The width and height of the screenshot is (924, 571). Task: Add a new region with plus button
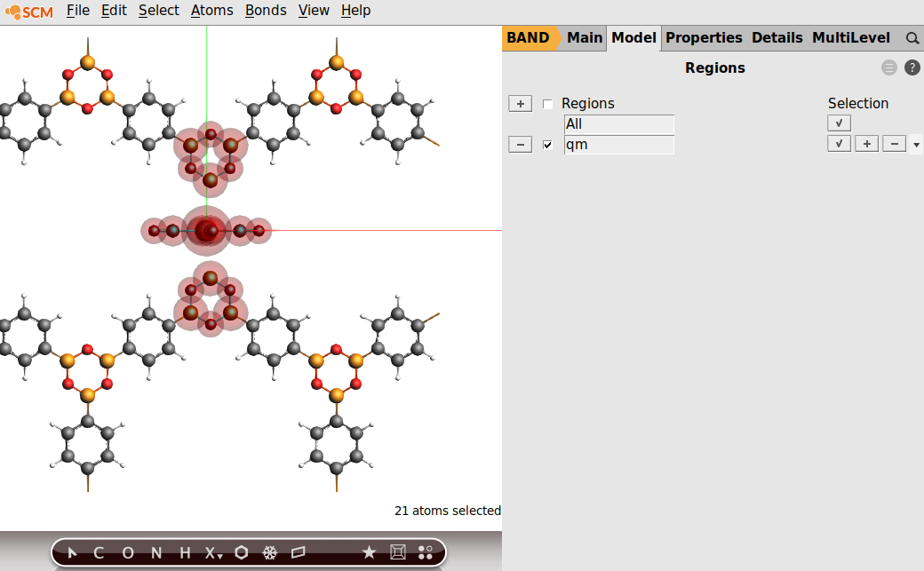[x=520, y=103]
